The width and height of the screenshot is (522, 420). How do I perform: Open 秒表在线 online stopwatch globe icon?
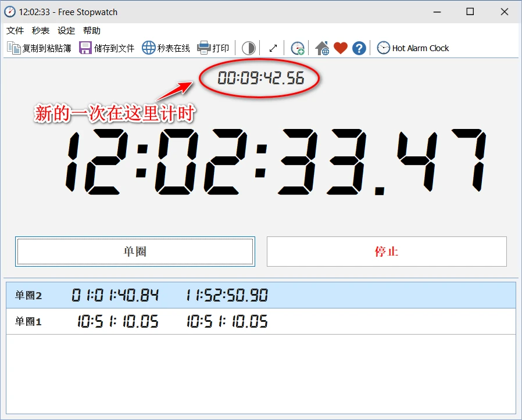click(149, 48)
